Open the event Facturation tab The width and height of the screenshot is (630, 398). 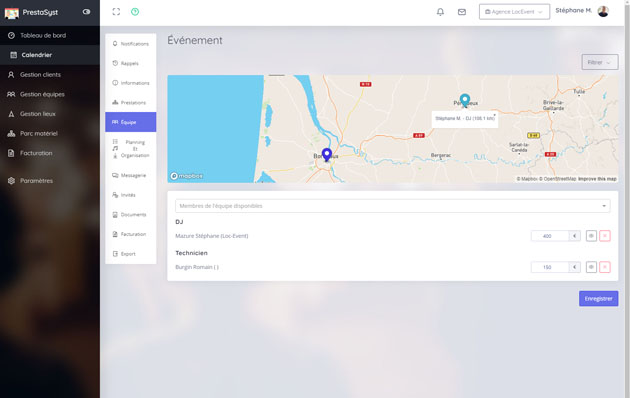click(x=131, y=234)
